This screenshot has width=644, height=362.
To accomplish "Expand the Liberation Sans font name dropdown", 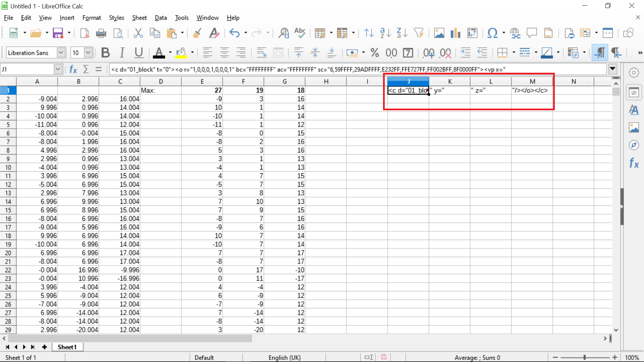I will tap(61, 53).
